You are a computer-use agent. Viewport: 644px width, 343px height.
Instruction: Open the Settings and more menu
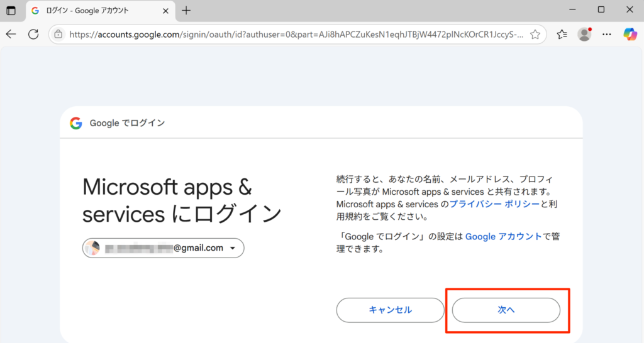click(607, 35)
